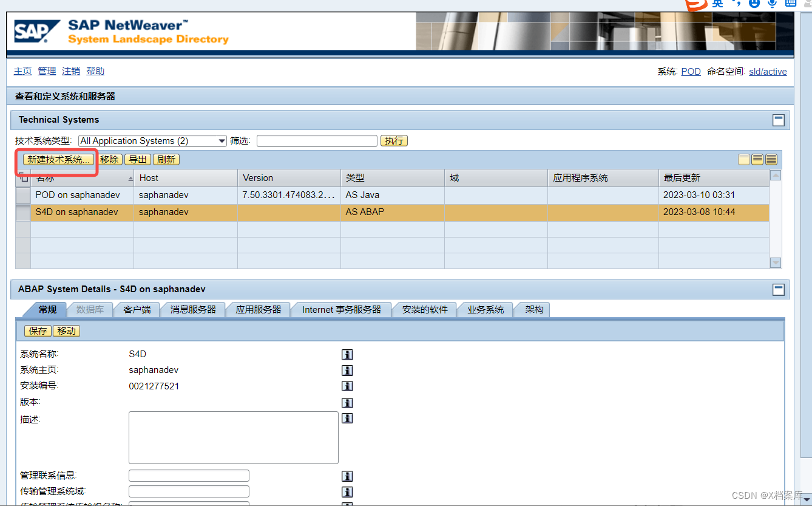The image size is (812, 506).
Task: Click the SAP logo
Action: tap(37, 31)
